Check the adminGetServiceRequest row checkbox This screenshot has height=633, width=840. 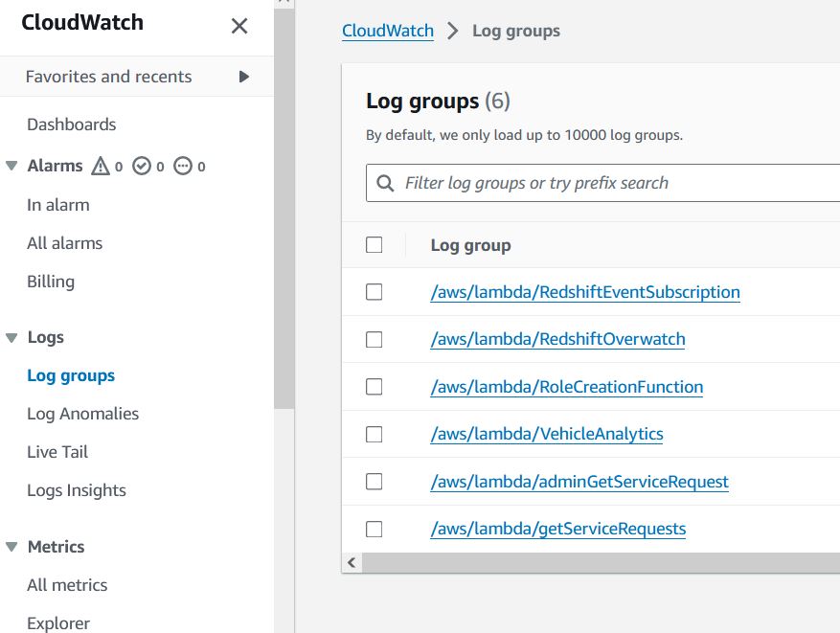point(374,482)
